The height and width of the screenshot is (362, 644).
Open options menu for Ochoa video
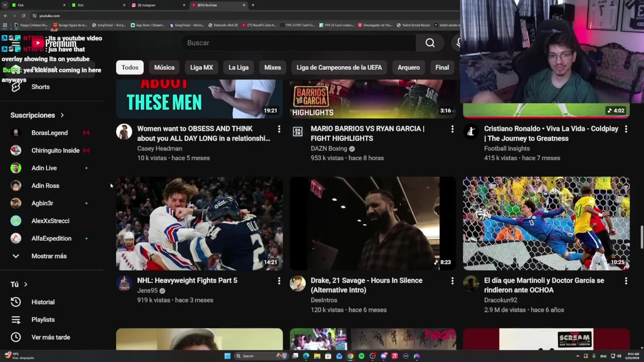[626, 281]
